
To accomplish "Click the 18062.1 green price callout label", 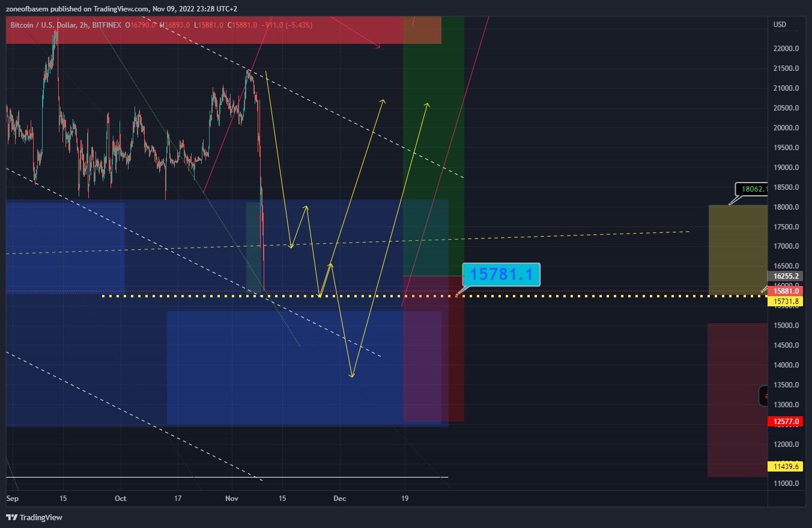I will click(751, 189).
